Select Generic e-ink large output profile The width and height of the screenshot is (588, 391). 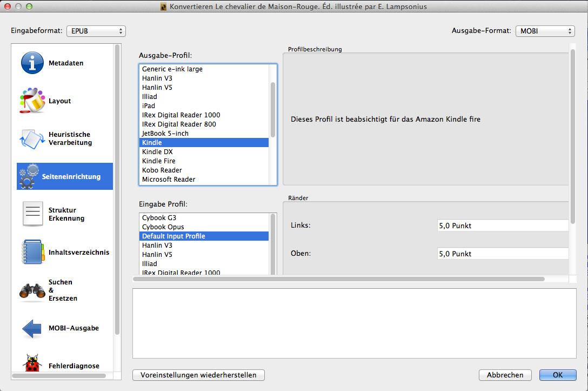click(204, 69)
